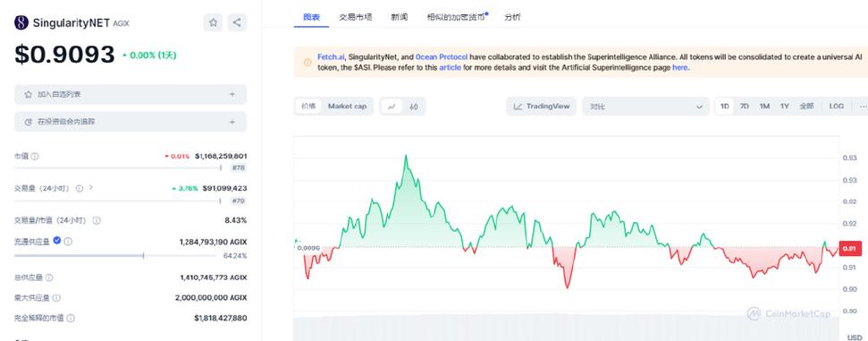
Task: Toggle chart to Market cap view
Action: click(x=347, y=107)
